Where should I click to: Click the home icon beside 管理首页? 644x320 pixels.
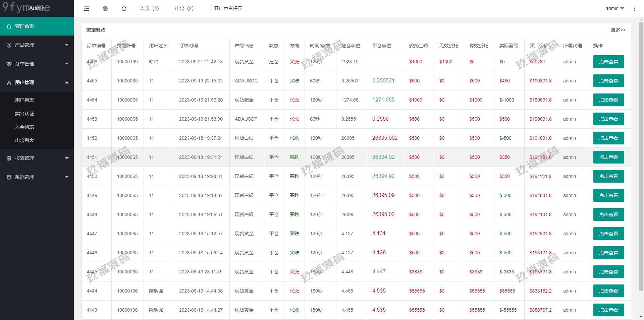coord(9,26)
